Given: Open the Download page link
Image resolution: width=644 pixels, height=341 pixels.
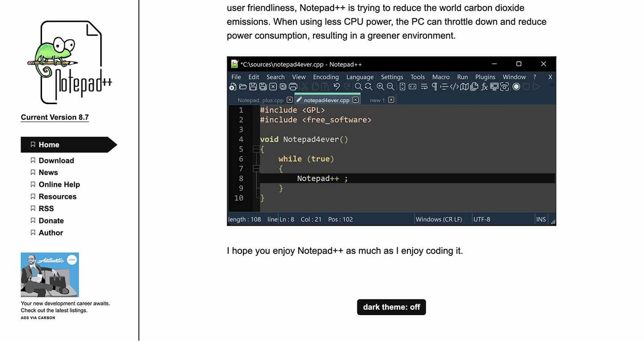Looking at the screenshot, I should click(x=56, y=160).
